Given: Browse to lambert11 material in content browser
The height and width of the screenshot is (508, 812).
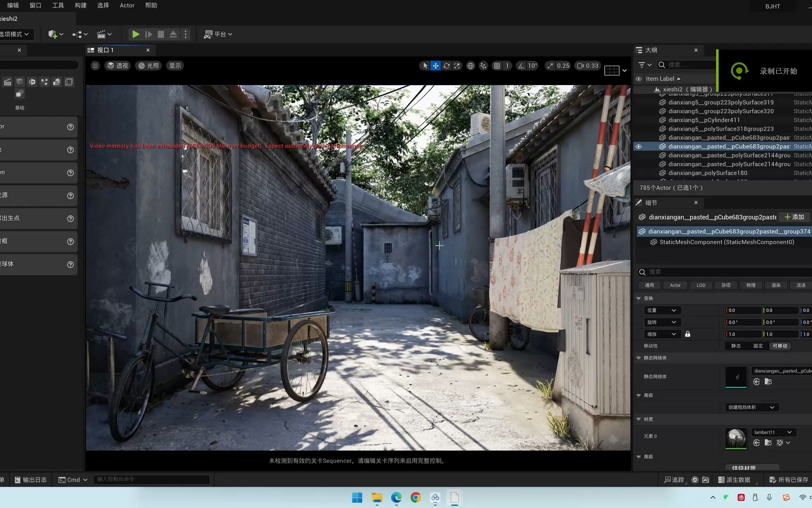Looking at the screenshot, I should click(768, 443).
